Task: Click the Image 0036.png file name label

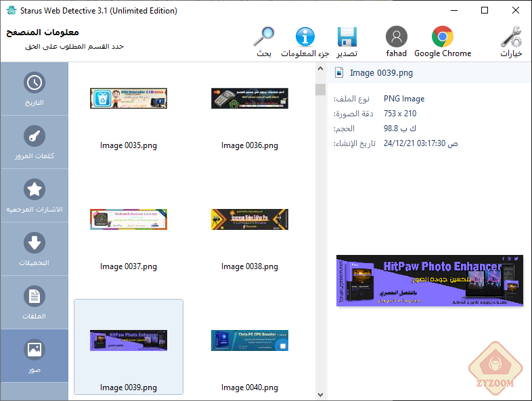Action: 250,145
